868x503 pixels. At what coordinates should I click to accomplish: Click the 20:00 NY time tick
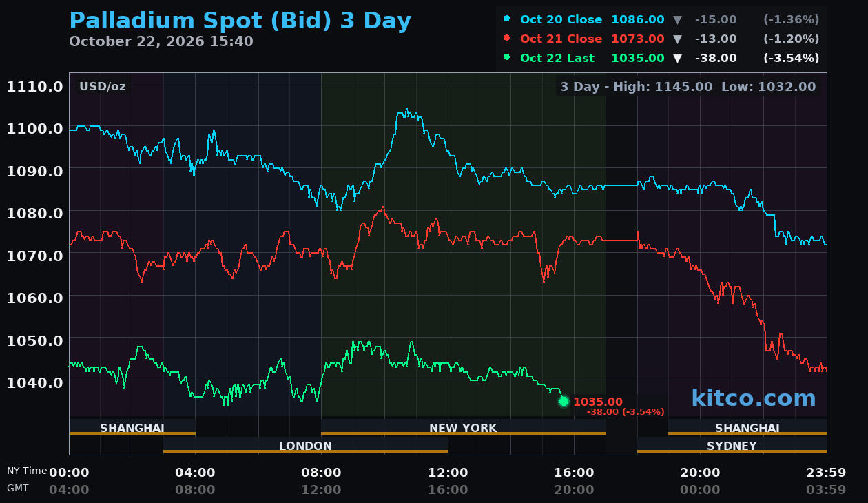coord(700,473)
